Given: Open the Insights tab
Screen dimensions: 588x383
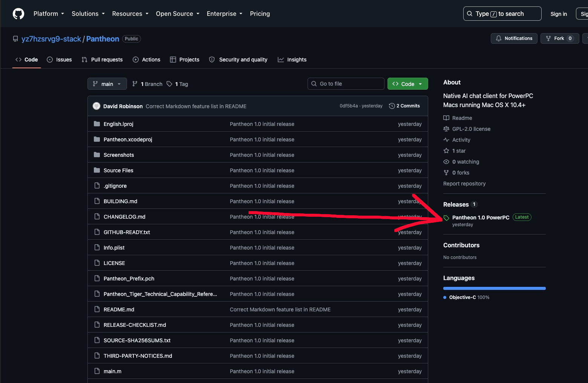Looking at the screenshot, I should [x=292, y=60].
